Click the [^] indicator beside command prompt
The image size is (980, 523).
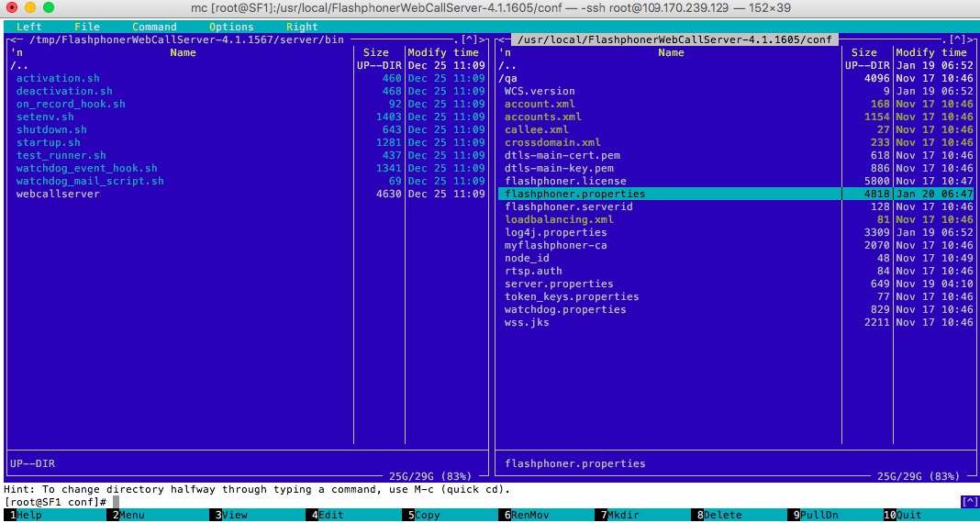pyautogui.click(x=968, y=502)
